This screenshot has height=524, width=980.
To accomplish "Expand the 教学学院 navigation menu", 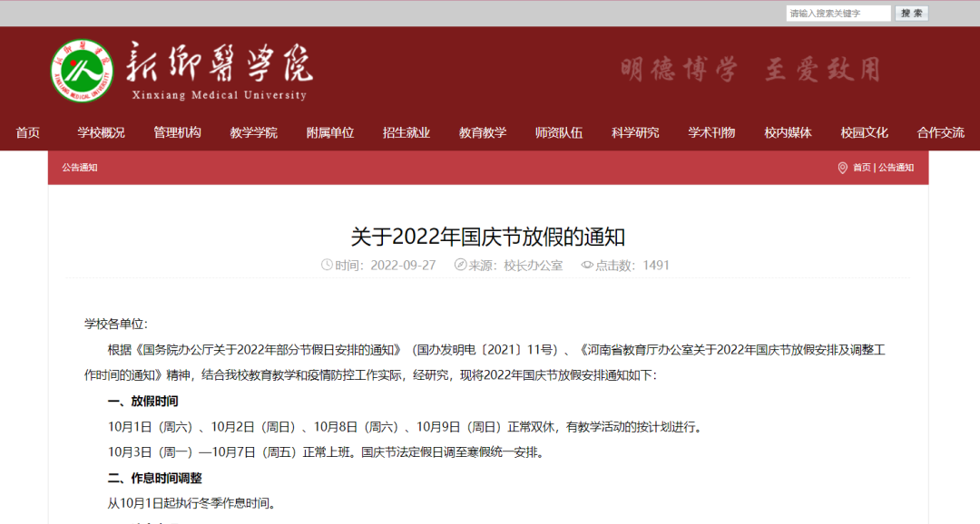I will (x=253, y=132).
